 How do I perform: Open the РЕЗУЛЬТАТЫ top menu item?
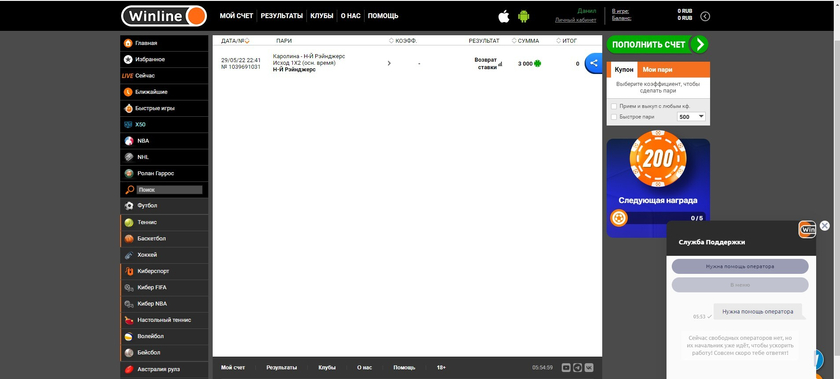pos(282,16)
